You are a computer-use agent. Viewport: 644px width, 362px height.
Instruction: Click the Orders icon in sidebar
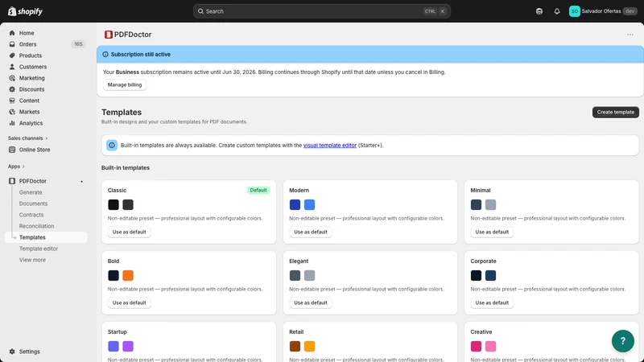coord(12,44)
